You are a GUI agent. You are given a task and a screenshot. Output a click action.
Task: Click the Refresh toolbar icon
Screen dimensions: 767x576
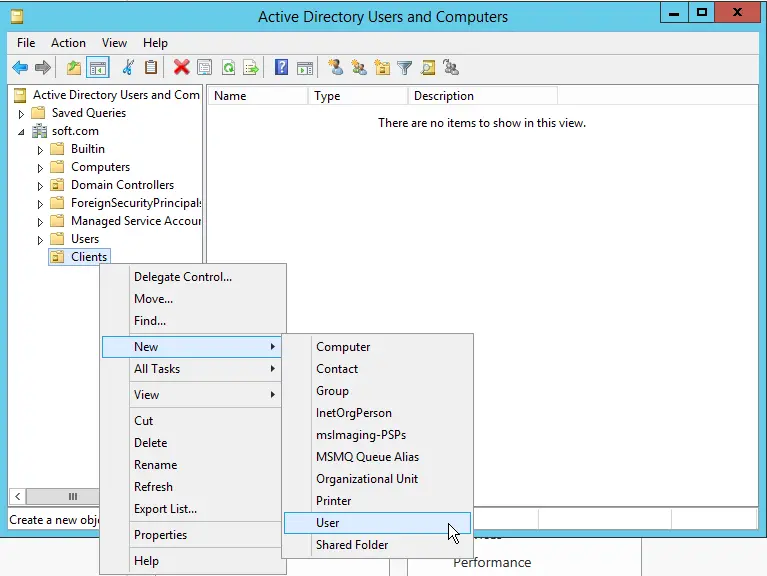coord(229,68)
